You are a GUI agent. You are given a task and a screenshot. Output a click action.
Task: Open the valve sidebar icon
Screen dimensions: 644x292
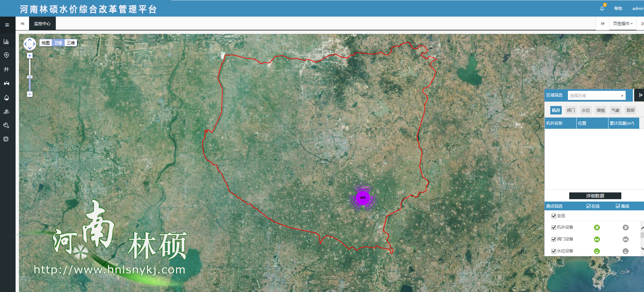click(6, 83)
